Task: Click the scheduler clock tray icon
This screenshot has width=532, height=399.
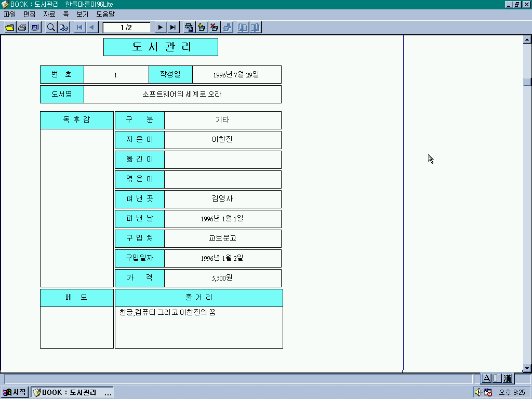Action: 487,392
